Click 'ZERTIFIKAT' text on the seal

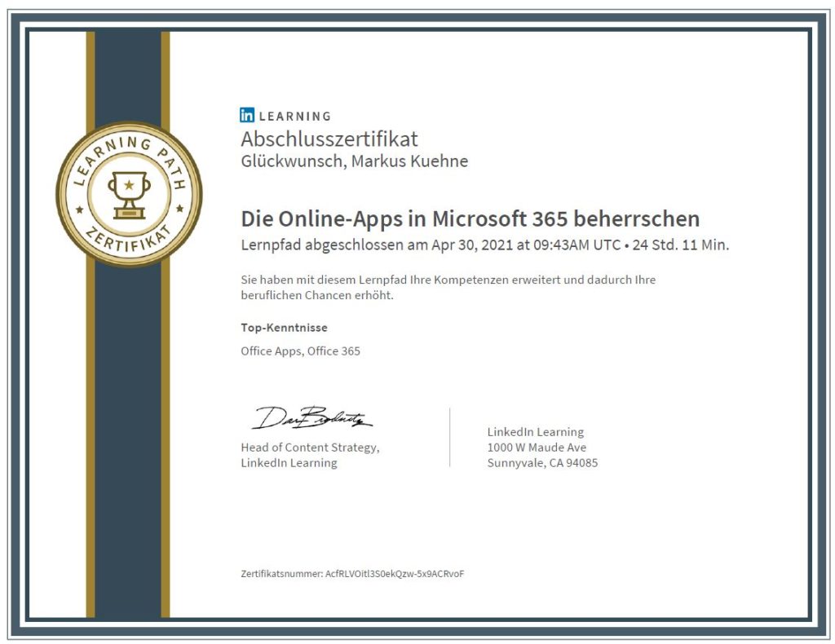(x=128, y=239)
